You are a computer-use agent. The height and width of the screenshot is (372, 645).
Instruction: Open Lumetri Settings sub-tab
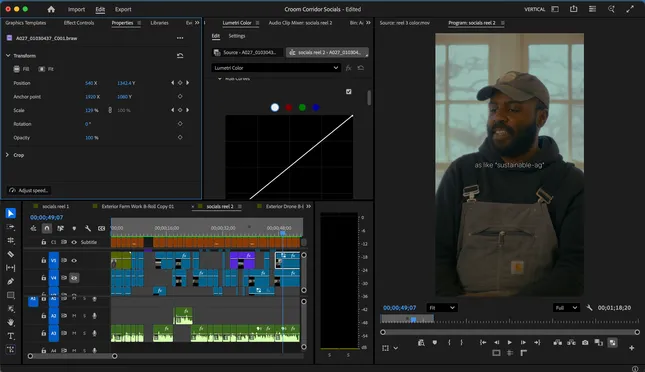(237, 36)
